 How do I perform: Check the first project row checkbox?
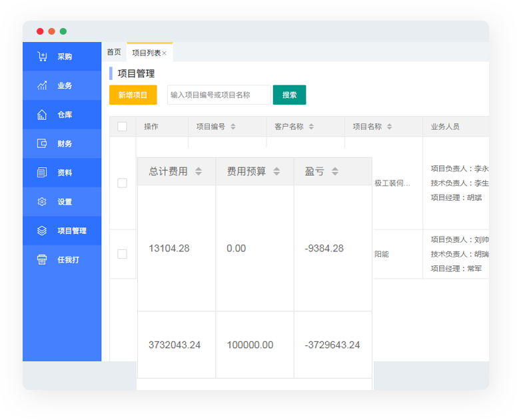[122, 183]
